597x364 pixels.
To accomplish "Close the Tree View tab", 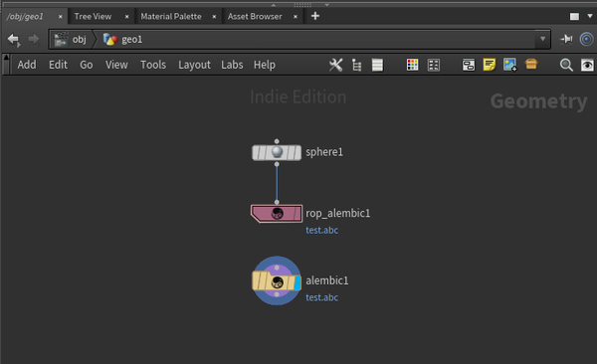I will tap(126, 17).
